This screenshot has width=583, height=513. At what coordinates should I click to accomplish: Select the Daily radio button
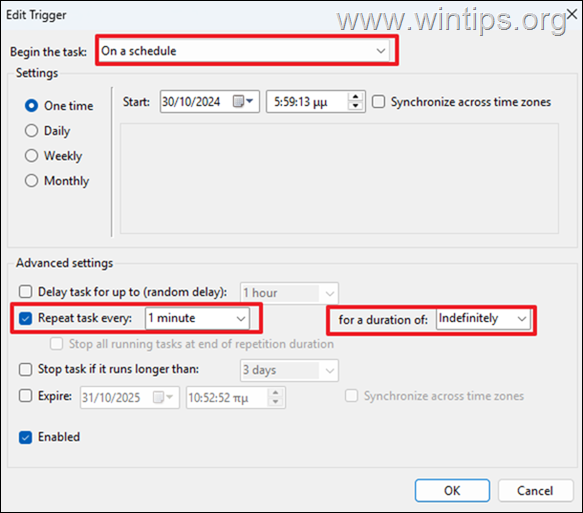31,130
